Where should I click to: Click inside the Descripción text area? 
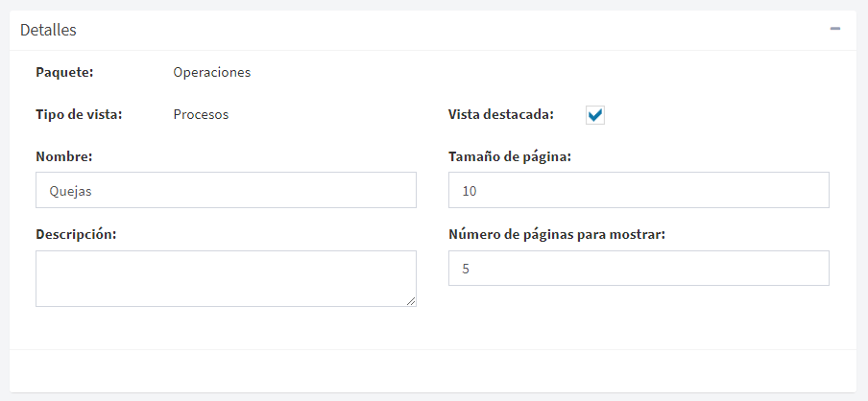[x=226, y=278]
